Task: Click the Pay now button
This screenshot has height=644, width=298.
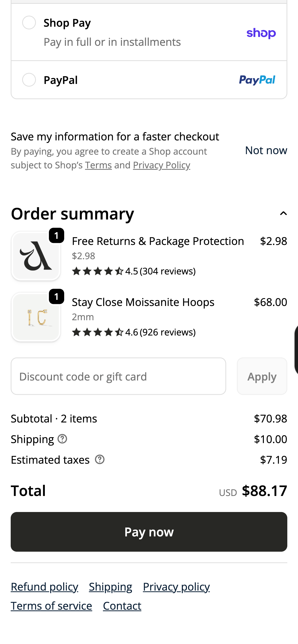Action: 149,532
